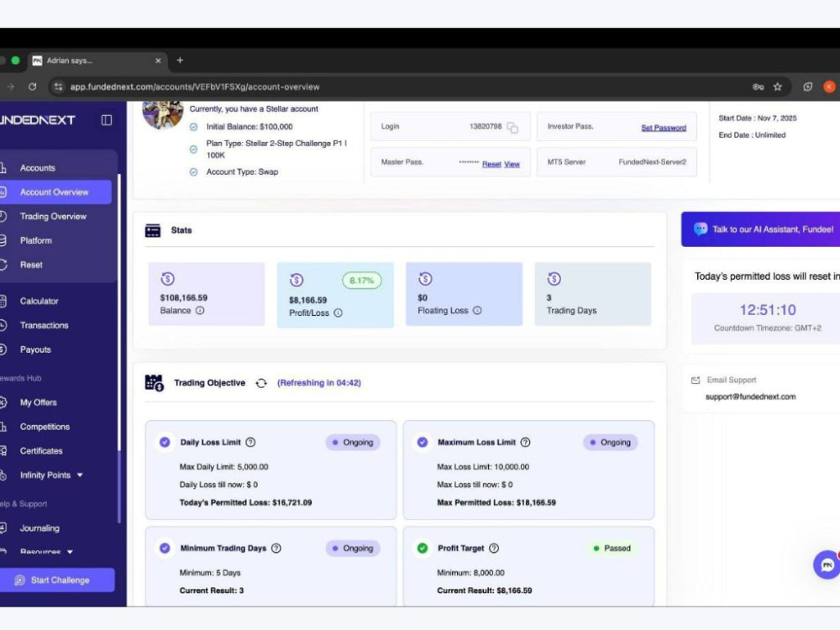Refresh the Trading Objective section

point(261,383)
